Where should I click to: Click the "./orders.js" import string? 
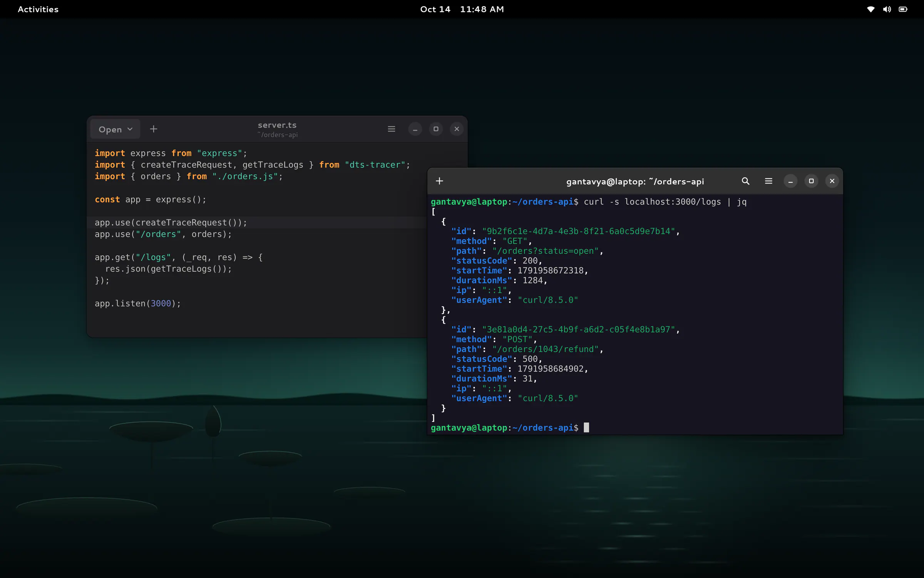tap(245, 176)
